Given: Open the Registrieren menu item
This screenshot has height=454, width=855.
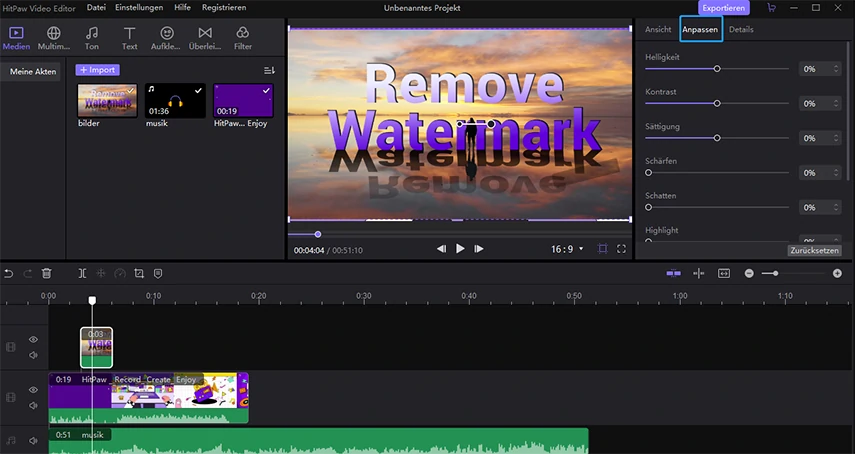Looking at the screenshot, I should [224, 8].
